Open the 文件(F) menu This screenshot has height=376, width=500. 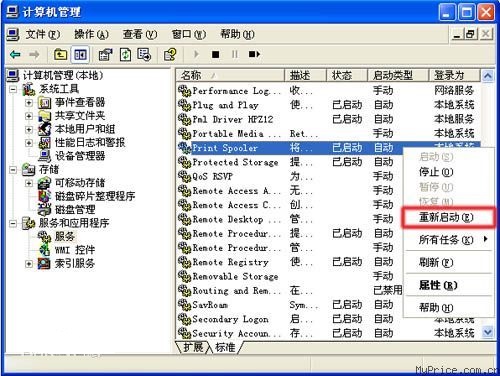click(43, 34)
